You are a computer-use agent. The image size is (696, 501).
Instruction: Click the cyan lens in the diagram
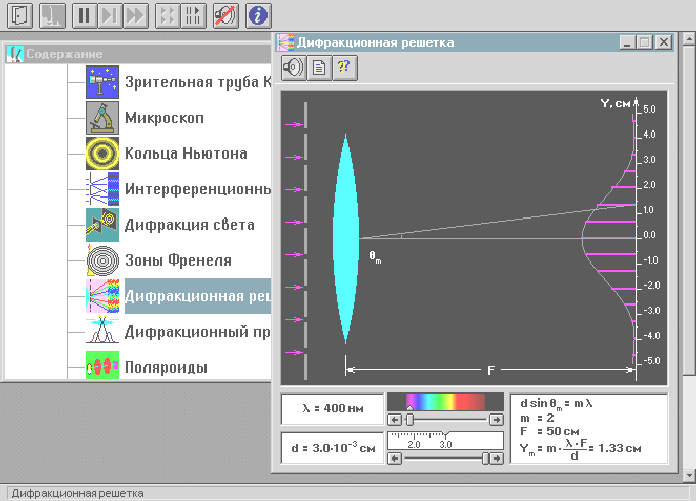(346, 239)
